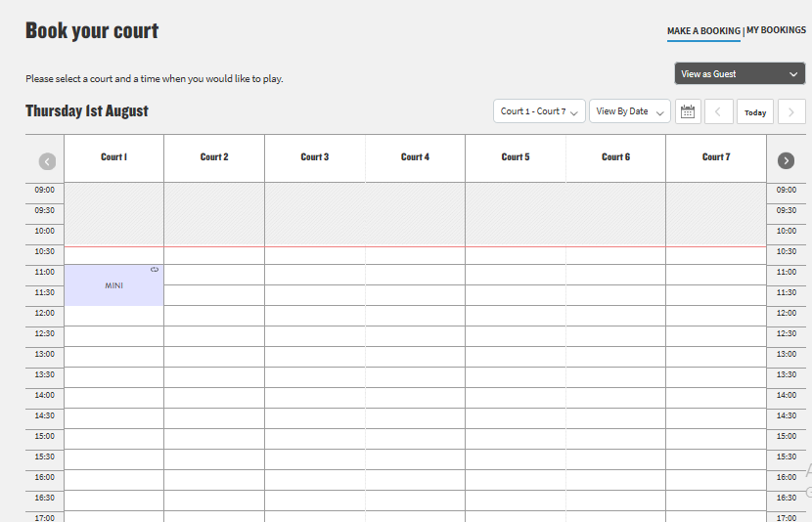Click recurring icon on MINI booking
The image size is (812, 522).
pyautogui.click(x=155, y=270)
